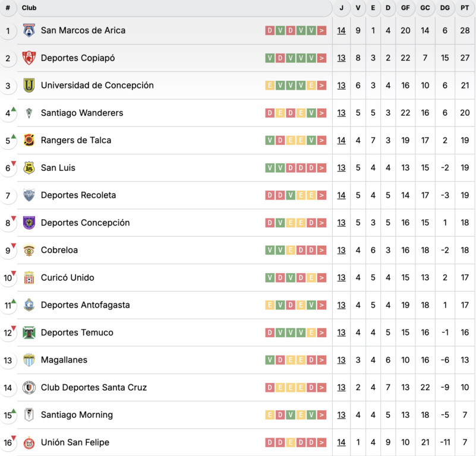
Task: Open Santiago Morning team page
Action: 77,415
